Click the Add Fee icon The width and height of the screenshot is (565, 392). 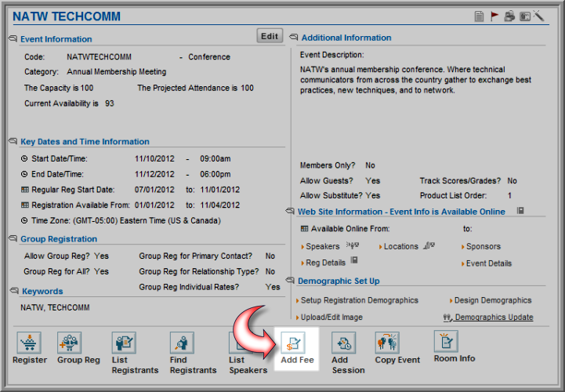pos(293,343)
